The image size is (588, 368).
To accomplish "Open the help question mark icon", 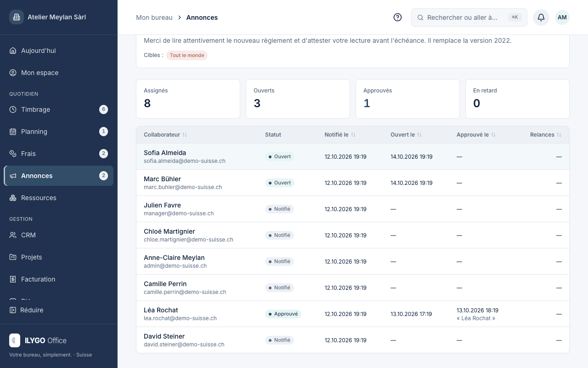I will pyautogui.click(x=398, y=17).
